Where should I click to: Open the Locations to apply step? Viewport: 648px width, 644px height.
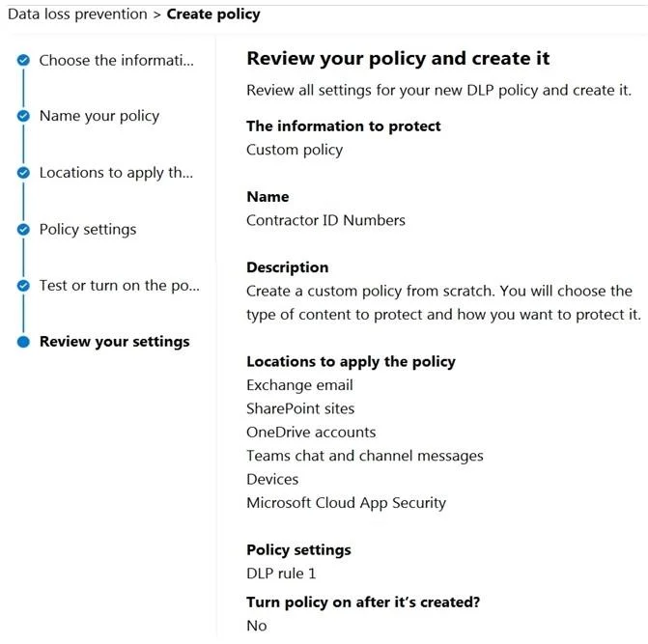(116, 173)
